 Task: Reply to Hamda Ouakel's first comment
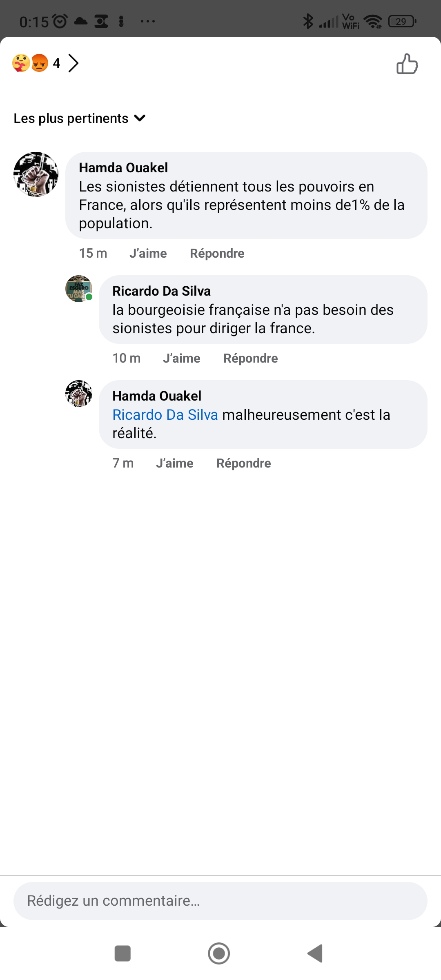pos(217,254)
